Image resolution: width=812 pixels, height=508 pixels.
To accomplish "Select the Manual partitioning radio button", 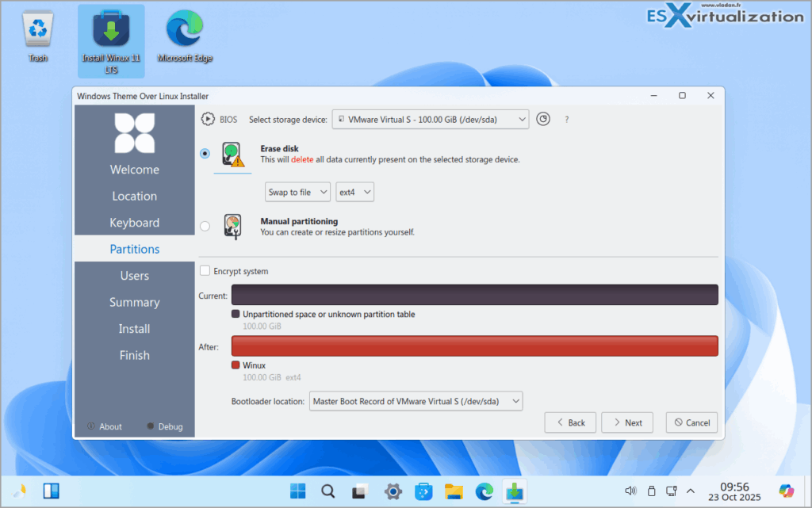I will point(204,225).
